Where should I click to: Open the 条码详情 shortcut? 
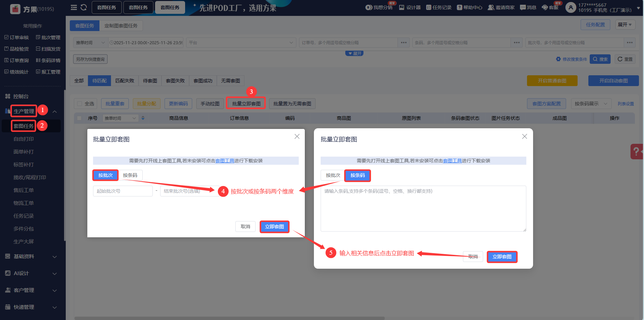click(48, 60)
